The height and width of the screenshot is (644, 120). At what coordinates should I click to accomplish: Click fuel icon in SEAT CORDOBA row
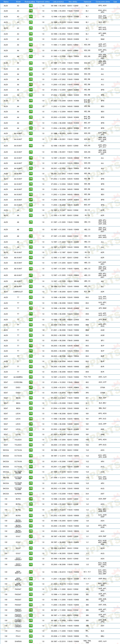click(31, 382)
